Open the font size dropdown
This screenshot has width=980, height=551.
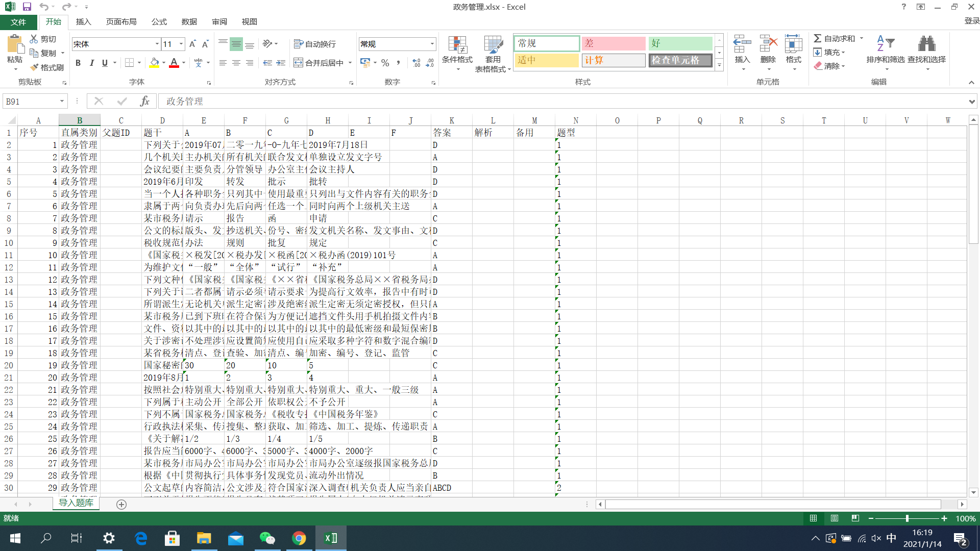181,44
